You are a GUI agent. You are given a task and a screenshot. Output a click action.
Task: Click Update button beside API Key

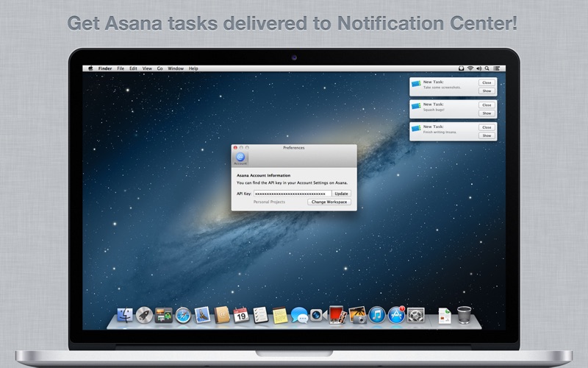(341, 194)
